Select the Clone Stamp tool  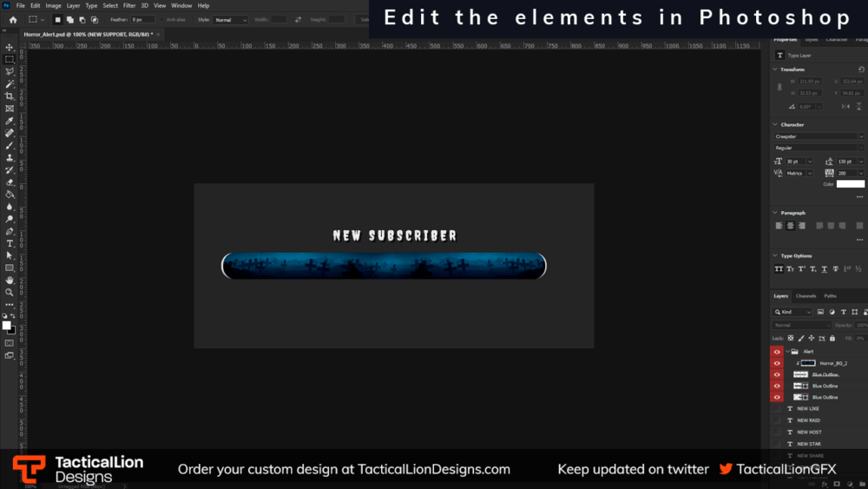point(10,157)
